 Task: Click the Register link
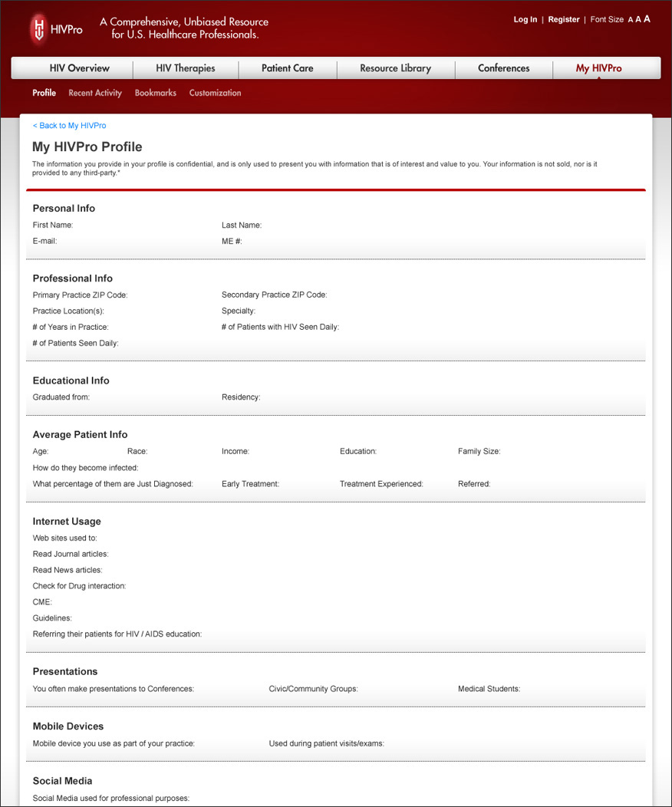pos(564,19)
